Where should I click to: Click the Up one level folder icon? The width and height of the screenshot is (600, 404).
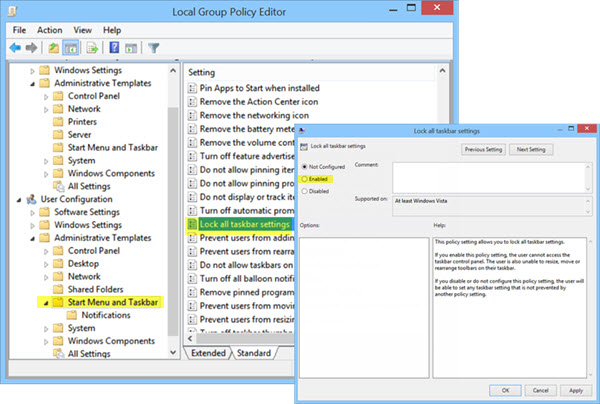pos(54,48)
